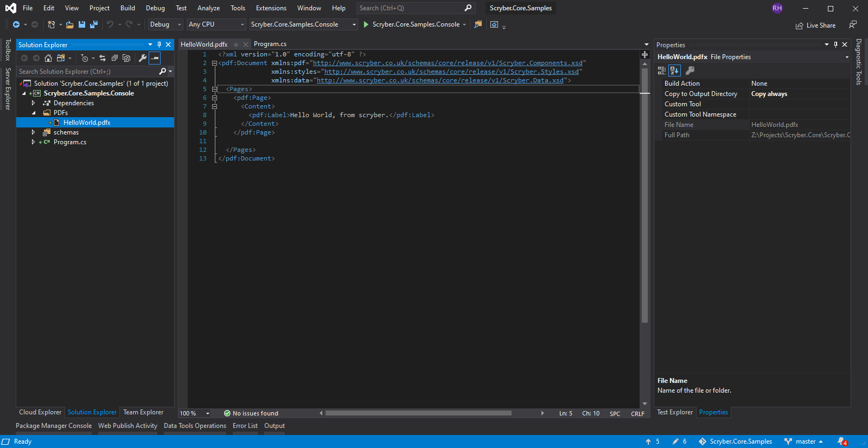Click the editor horizontal scrollbar thumb

[x=418, y=413]
